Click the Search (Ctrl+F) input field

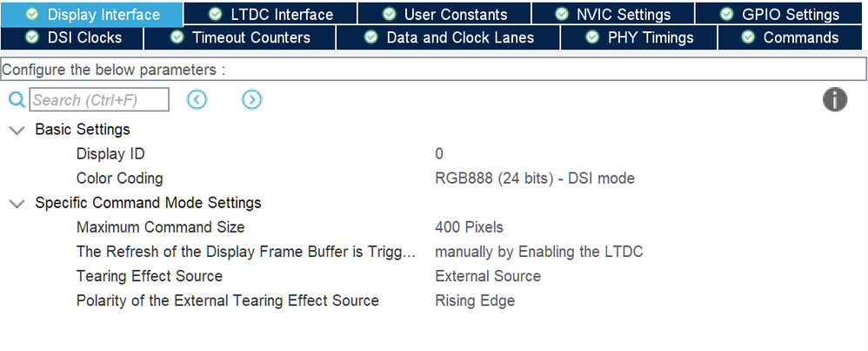pos(99,100)
